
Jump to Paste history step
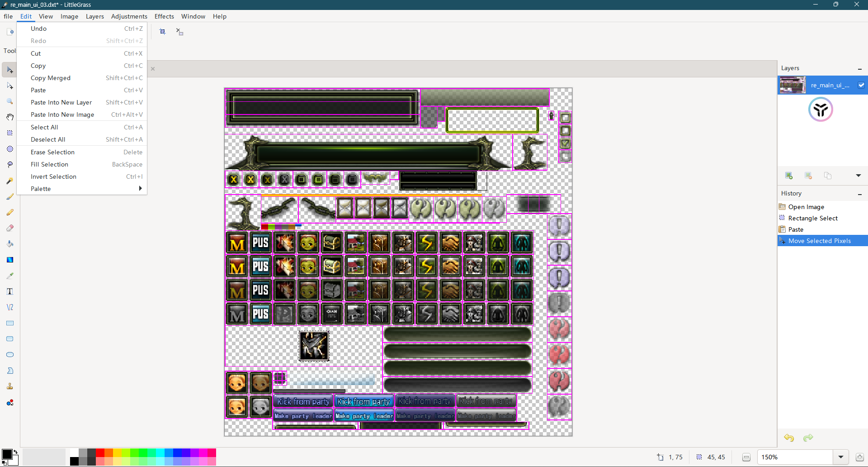coord(823,229)
